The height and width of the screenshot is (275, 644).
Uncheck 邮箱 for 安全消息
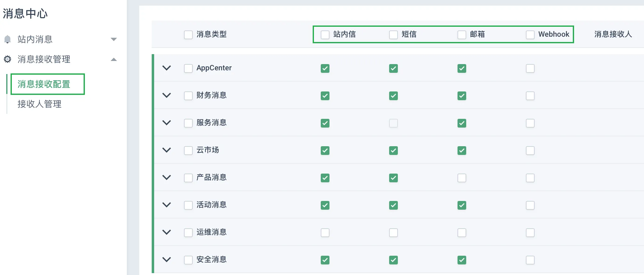(x=462, y=260)
